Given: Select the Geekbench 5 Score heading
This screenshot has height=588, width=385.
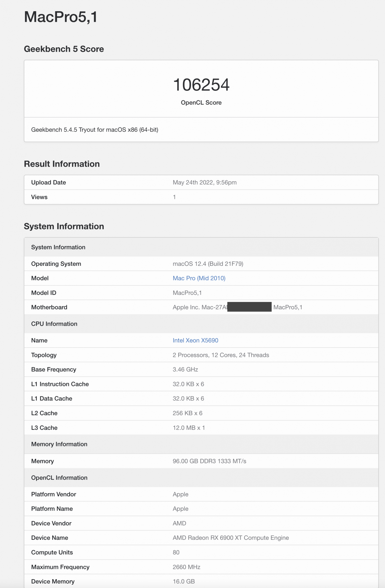Looking at the screenshot, I should click(x=64, y=49).
